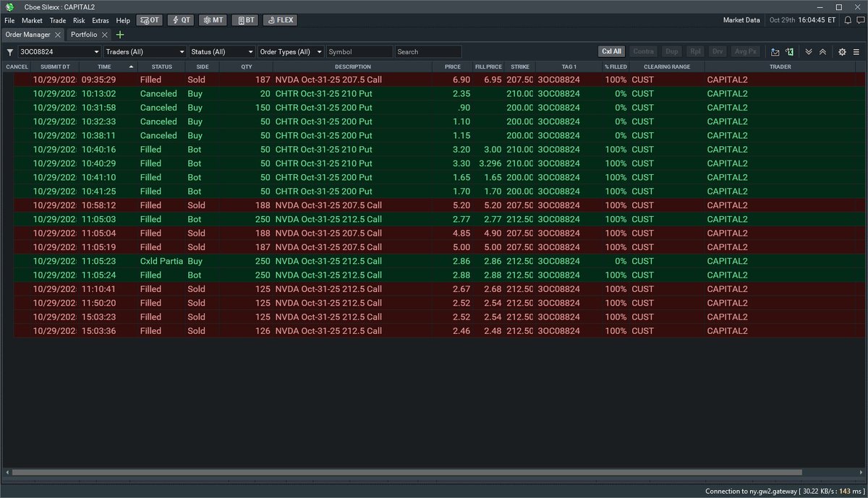Select the 10:13:02 canceled CHTR 210 Put order
The width and height of the screenshot is (868, 498).
tap(434, 94)
